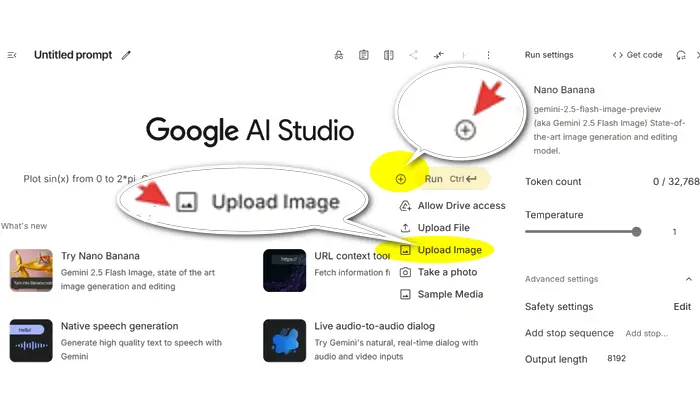
Task: Click the incognito temporary chat icon
Action: pos(339,55)
